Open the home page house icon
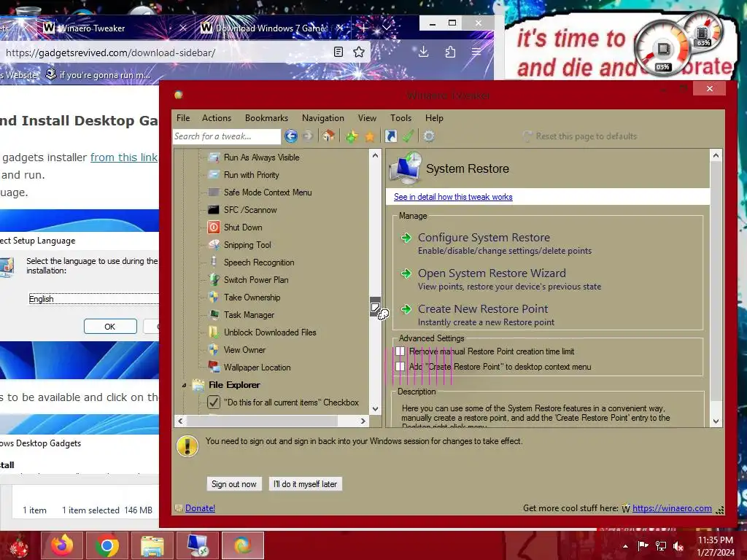The height and width of the screenshot is (560, 747). pos(329,136)
